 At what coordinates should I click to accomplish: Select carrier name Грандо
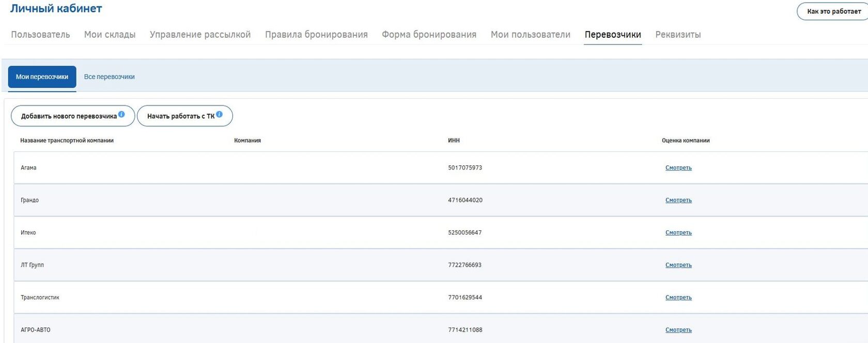(x=29, y=200)
